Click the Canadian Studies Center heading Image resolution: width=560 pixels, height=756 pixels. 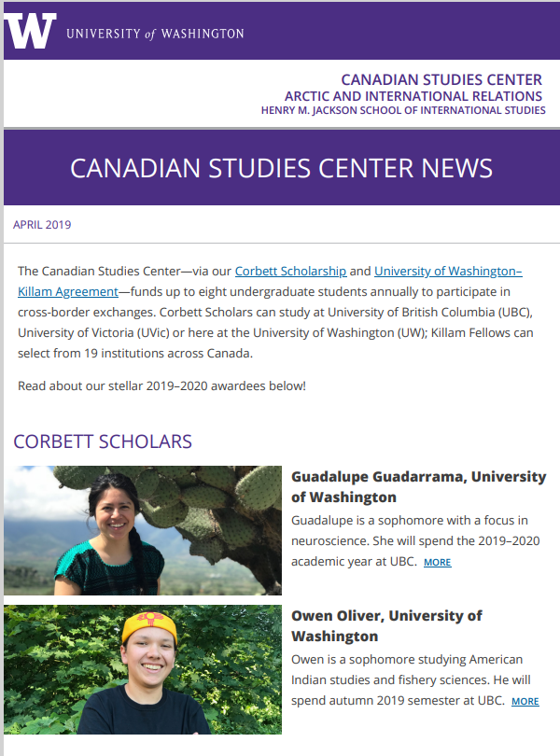click(x=441, y=79)
